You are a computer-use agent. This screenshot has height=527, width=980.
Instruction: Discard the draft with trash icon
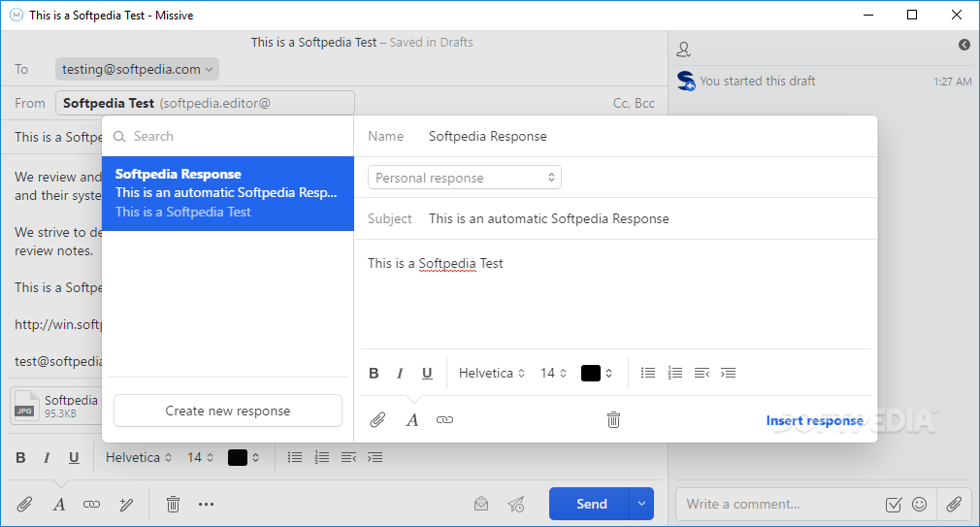(173, 504)
